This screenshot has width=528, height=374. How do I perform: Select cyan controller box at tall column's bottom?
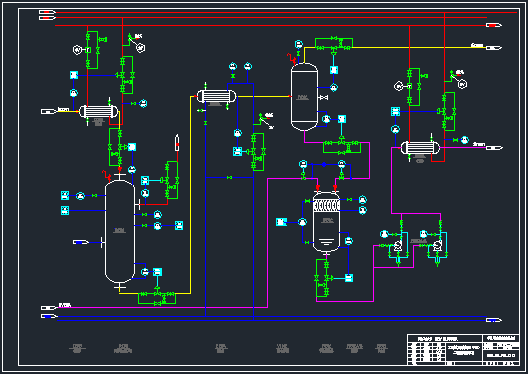click(158, 272)
